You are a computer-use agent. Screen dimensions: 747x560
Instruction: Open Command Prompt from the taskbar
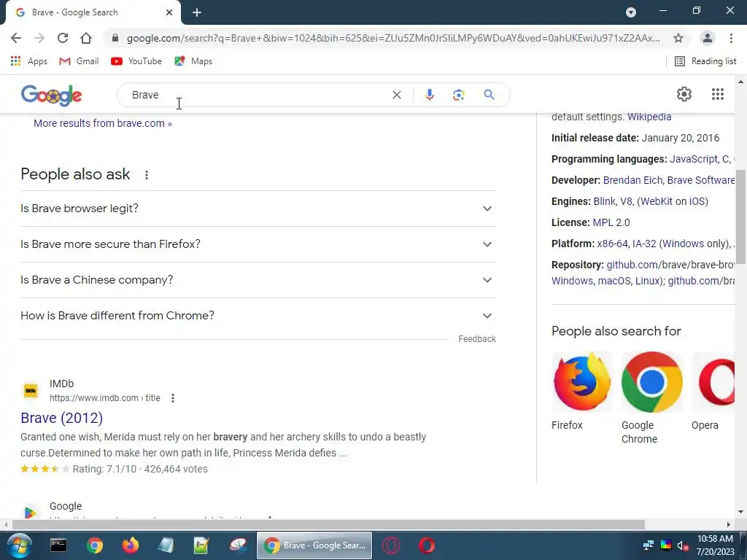(x=58, y=545)
